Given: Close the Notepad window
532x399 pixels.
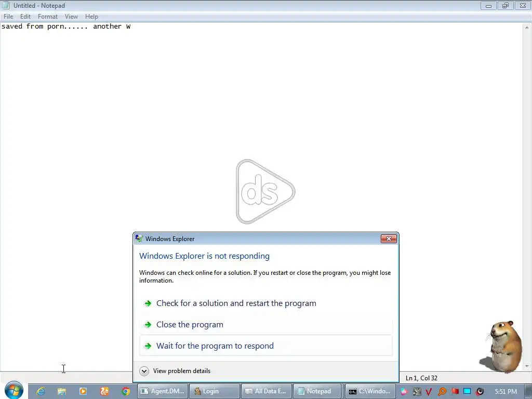Looking at the screenshot, I should coord(523,5).
